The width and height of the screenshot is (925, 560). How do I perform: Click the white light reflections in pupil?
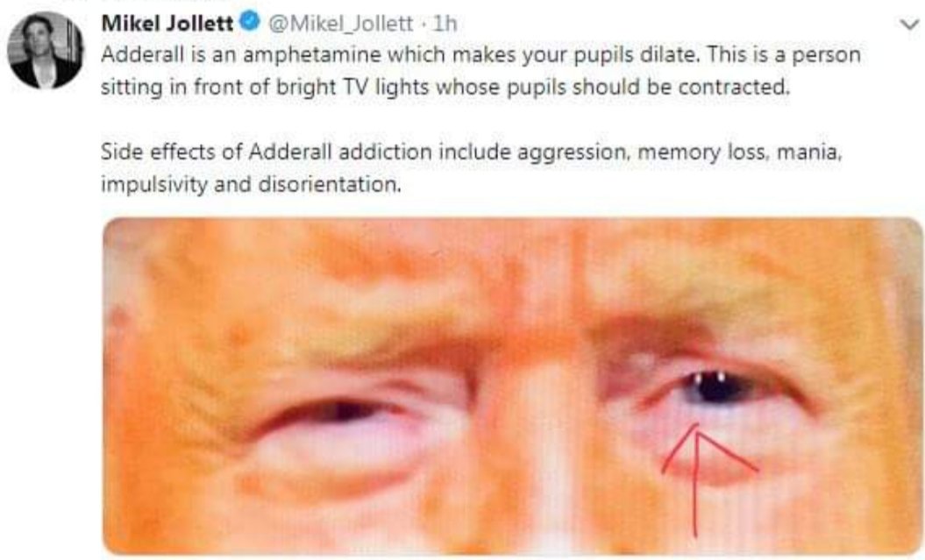coord(709,377)
